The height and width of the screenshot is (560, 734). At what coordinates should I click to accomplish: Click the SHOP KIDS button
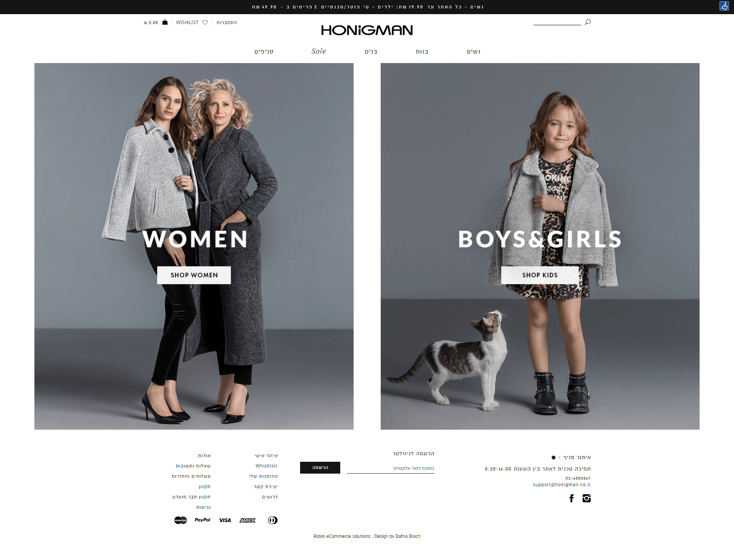click(540, 275)
